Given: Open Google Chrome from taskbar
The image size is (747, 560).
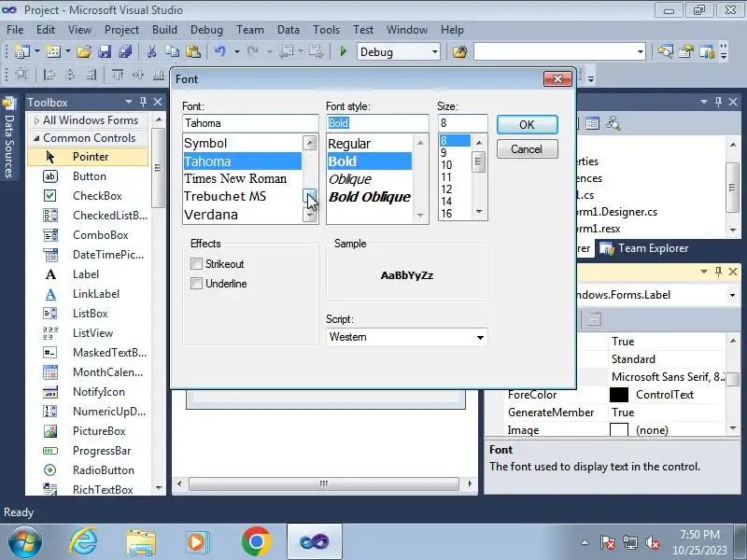Looking at the screenshot, I should tap(256, 542).
